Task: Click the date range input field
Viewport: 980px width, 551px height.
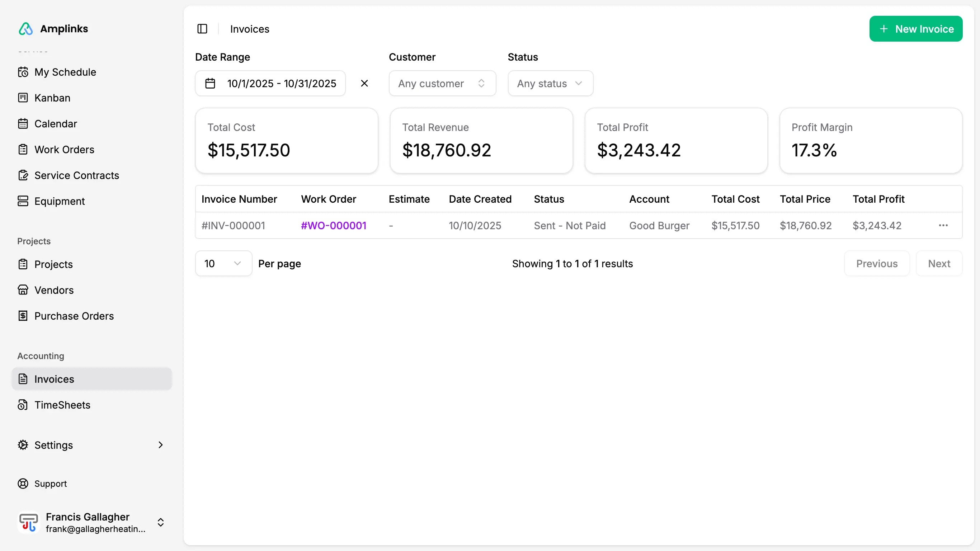Action: [x=281, y=83]
